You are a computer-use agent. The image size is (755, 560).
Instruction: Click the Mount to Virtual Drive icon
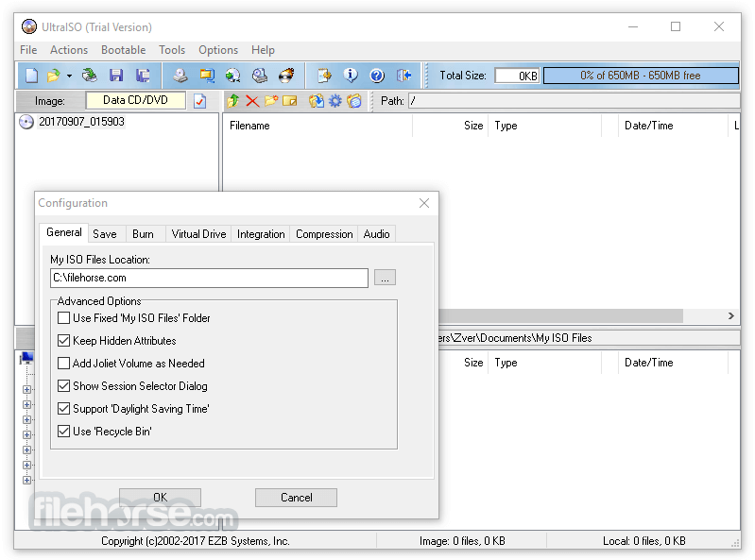click(x=260, y=76)
